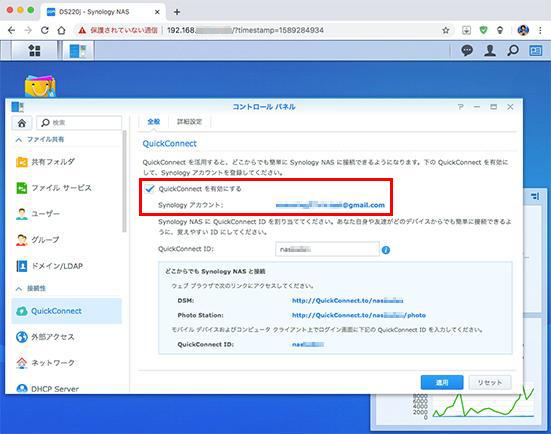The height and width of the screenshot is (434, 551).
Task: Open ドメイン/LDAP in the sidebar
Action: coord(67,266)
